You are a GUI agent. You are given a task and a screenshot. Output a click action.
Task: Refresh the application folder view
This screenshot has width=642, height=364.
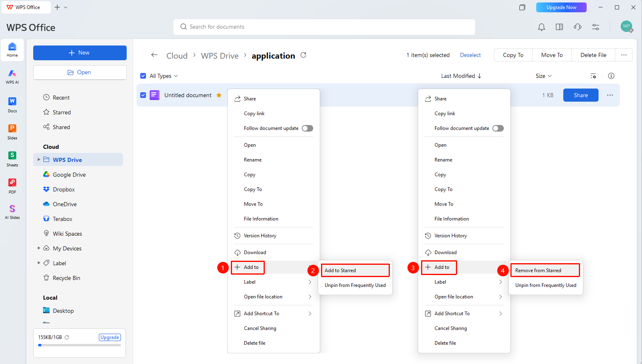click(x=303, y=55)
